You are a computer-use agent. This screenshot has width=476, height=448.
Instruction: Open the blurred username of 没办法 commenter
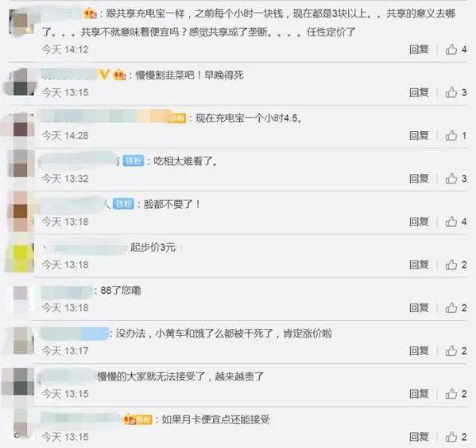[x=75, y=334]
